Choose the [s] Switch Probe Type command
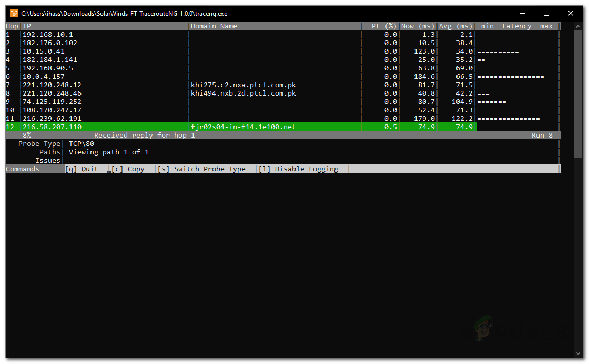 point(202,169)
